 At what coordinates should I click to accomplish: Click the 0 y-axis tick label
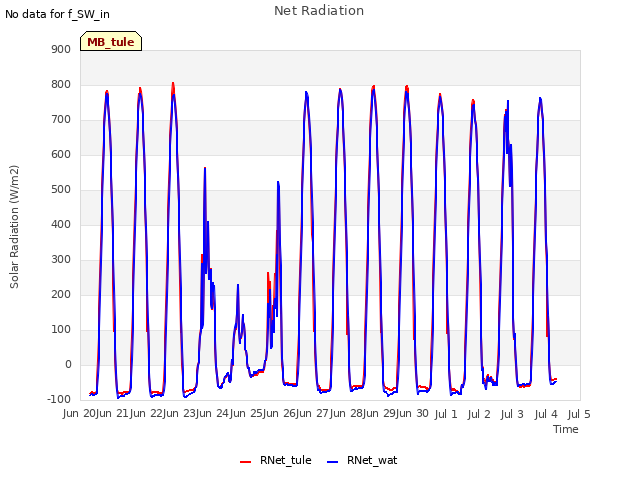[68, 364]
